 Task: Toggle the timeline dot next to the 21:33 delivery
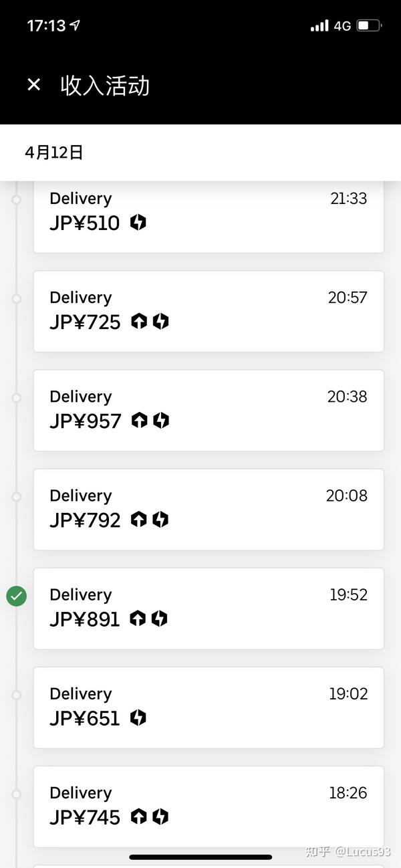pyautogui.click(x=16, y=197)
